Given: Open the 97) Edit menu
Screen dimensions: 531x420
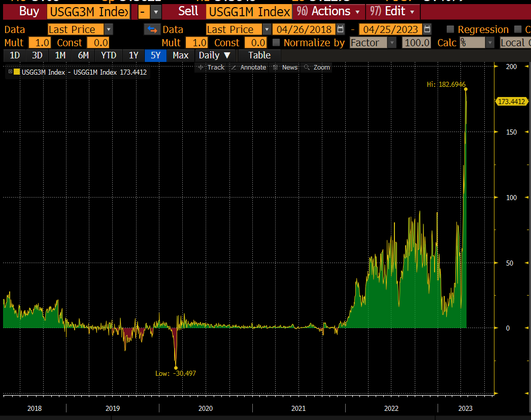Looking at the screenshot, I should point(392,12).
